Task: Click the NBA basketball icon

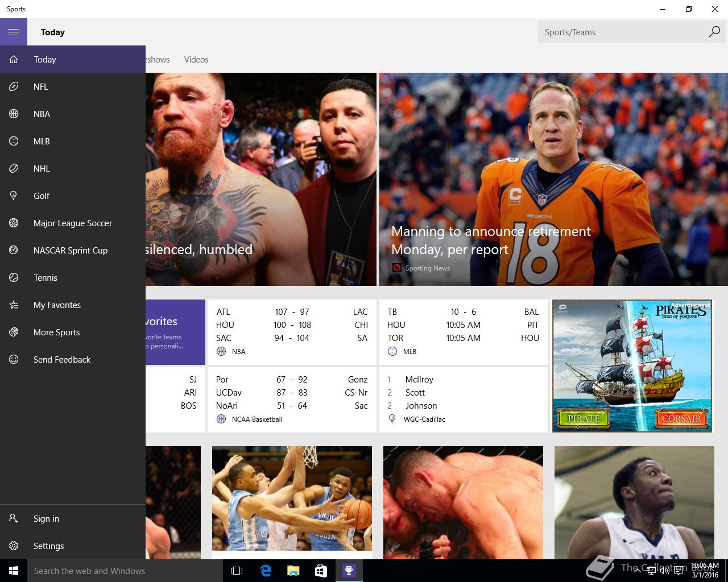Action: [14, 114]
